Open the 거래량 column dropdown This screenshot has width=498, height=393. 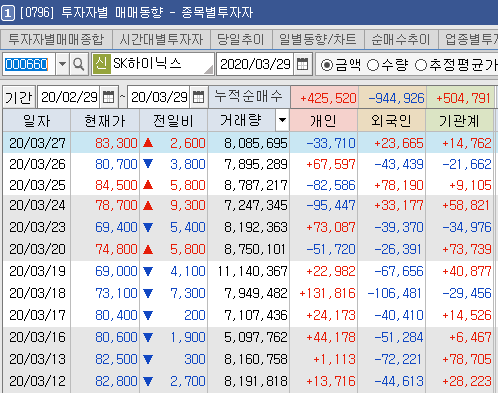click(282, 120)
